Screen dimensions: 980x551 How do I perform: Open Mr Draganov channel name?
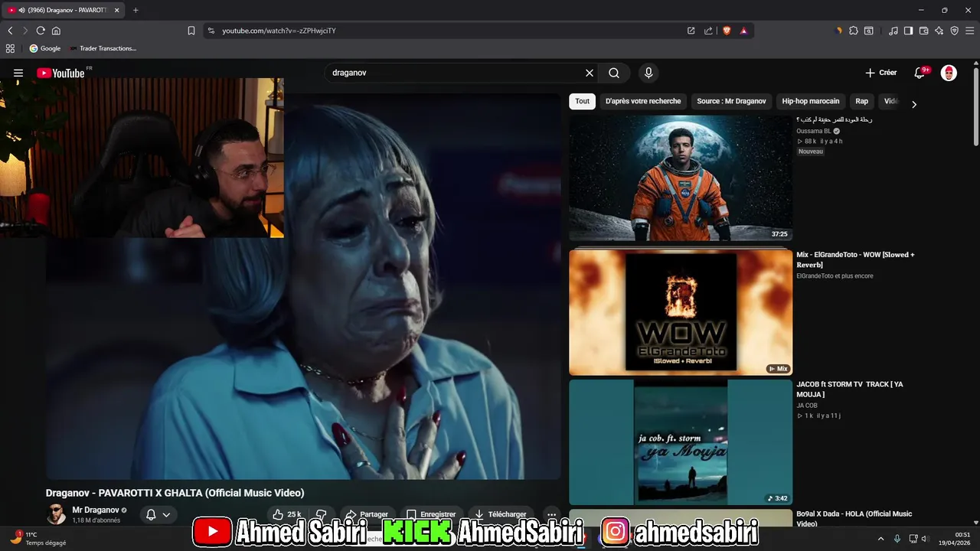[x=96, y=510]
